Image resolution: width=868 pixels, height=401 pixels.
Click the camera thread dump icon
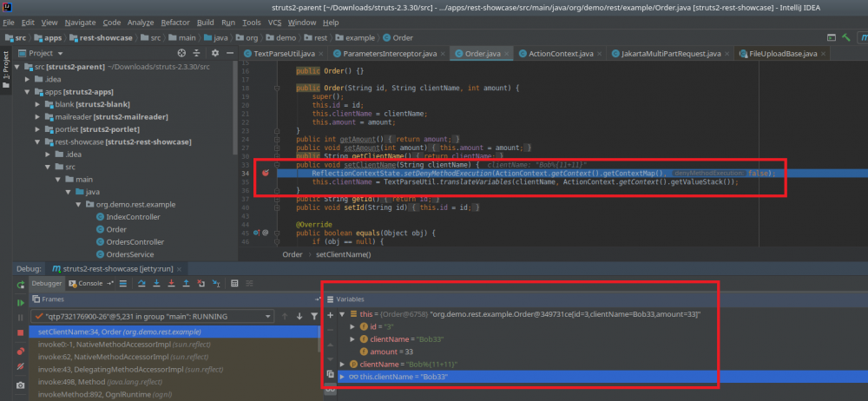(x=20, y=385)
